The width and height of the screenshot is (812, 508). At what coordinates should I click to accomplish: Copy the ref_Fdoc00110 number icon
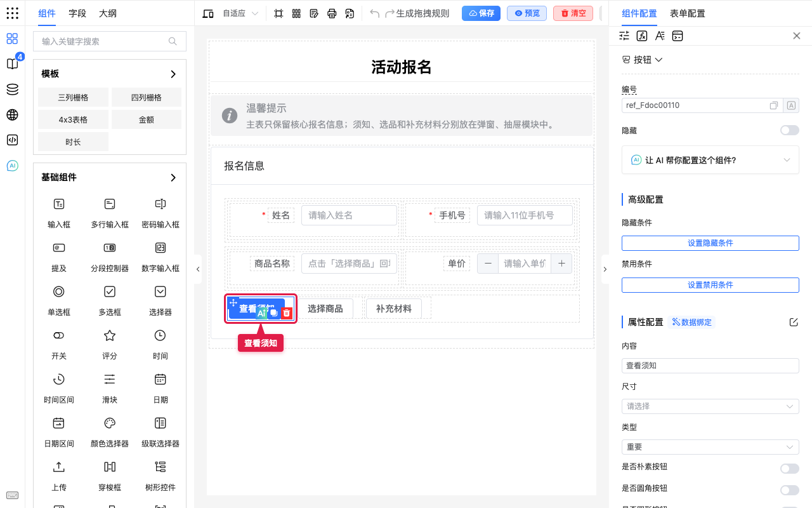point(774,105)
